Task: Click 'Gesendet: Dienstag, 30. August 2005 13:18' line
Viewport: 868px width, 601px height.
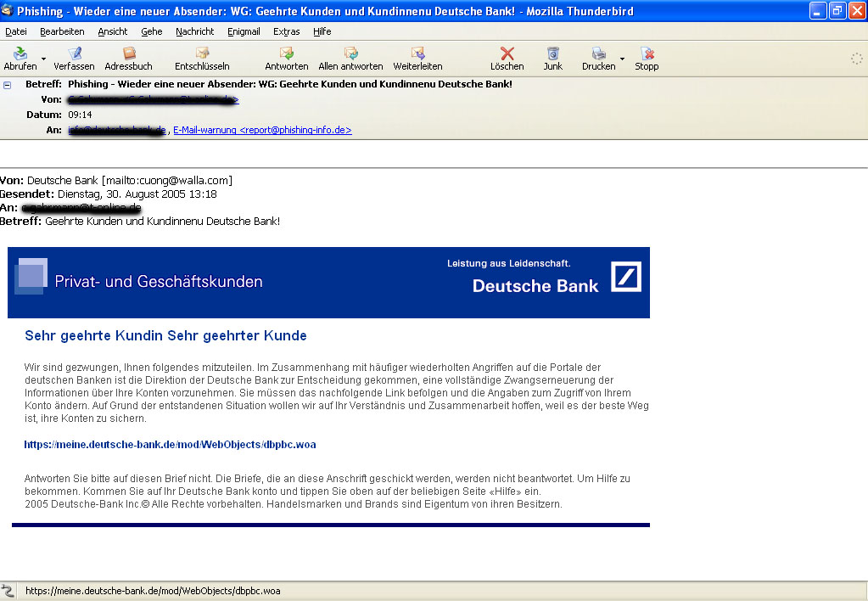Action: tap(109, 194)
